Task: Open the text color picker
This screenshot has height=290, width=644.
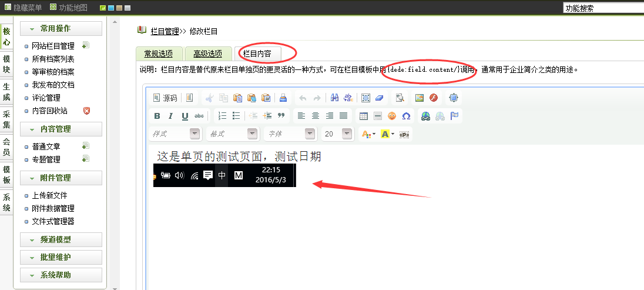Action: coord(368,134)
